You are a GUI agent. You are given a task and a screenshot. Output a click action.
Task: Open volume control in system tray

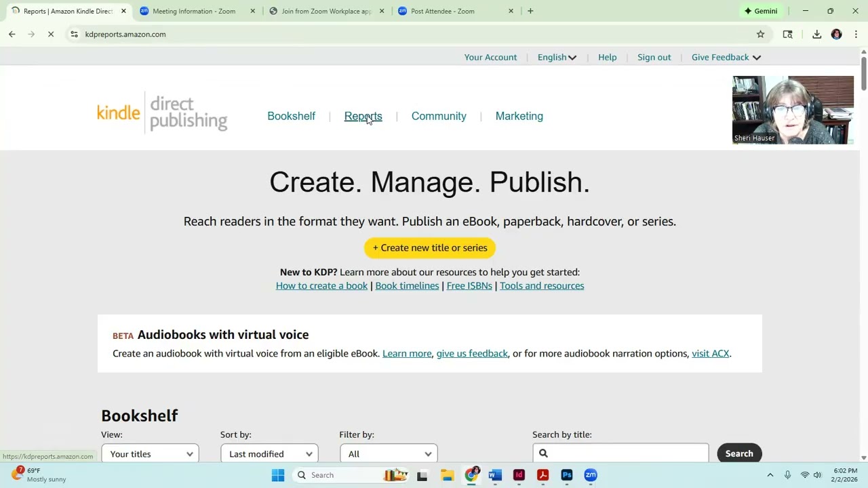[817, 475]
